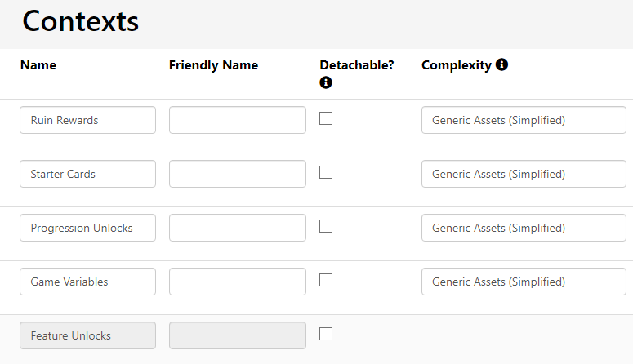The width and height of the screenshot is (633, 364).
Task: Click the Ruin Rewards name field
Action: pyautogui.click(x=87, y=120)
